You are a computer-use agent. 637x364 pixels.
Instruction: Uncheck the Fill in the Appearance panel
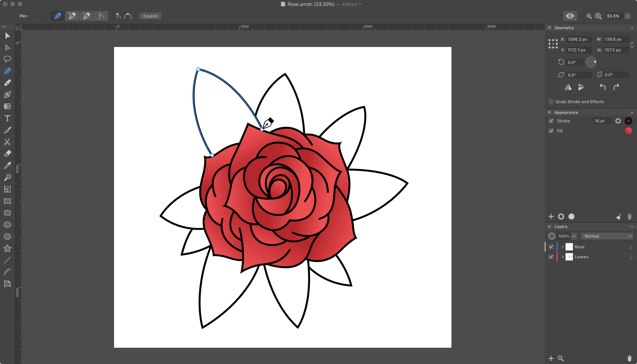(x=551, y=131)
